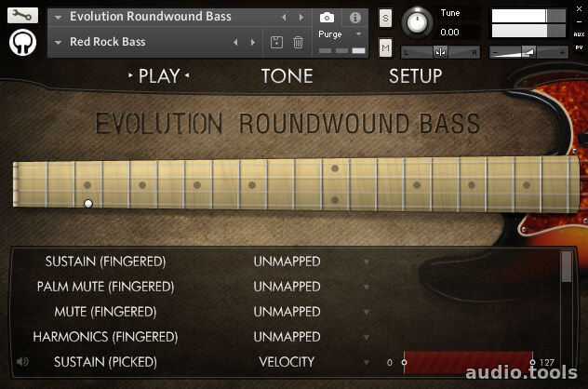The width and height of the screenshot is (588, 389).
Task: Click VELOCITY value for Sustain (Picked)
Action: tap(287, 362)
